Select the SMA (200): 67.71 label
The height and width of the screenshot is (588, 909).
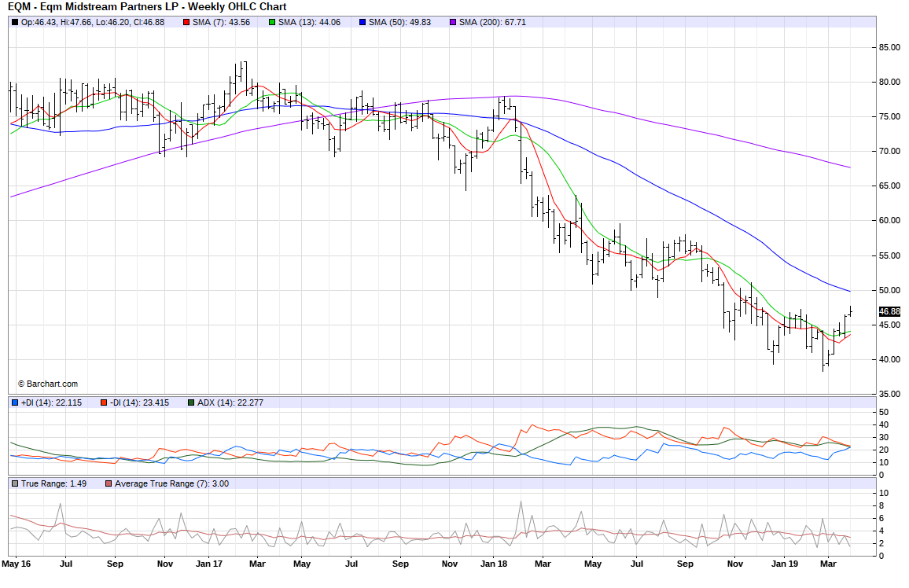point(493,23)
